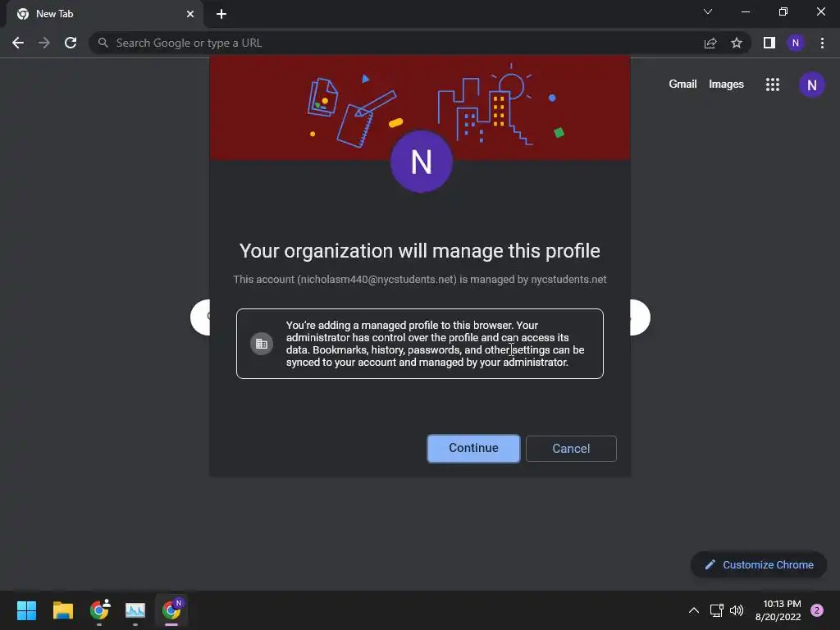Bookmark this tab with the star icon

[737, 43]
